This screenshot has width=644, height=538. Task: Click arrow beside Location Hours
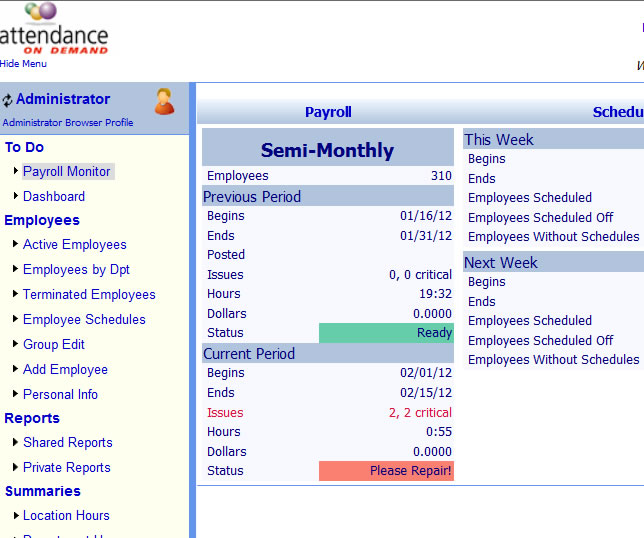pos(16,515)
